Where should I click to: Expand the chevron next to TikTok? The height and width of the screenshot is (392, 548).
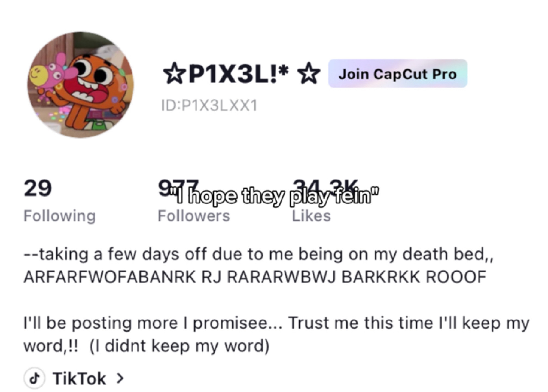120,378
